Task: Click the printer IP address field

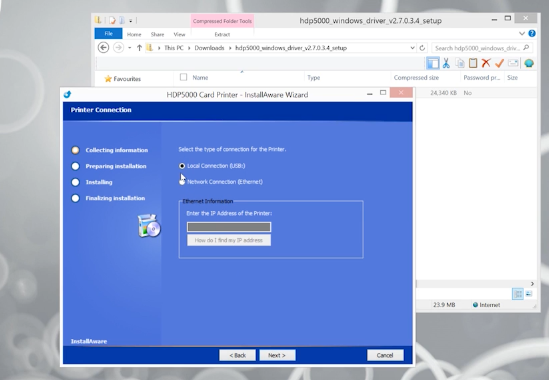Action: (x=229, y=227)
